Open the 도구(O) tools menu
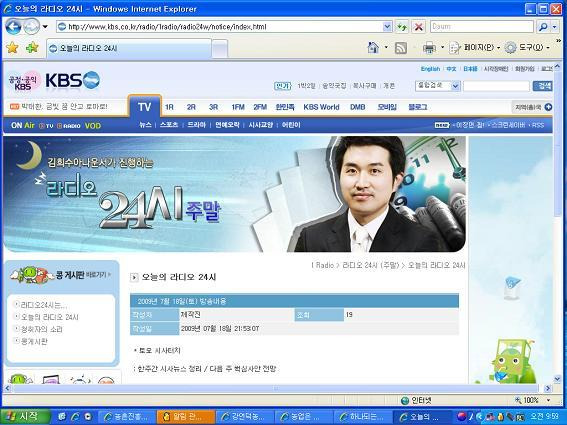The image size is (567, 425). (x=527, y=48)
